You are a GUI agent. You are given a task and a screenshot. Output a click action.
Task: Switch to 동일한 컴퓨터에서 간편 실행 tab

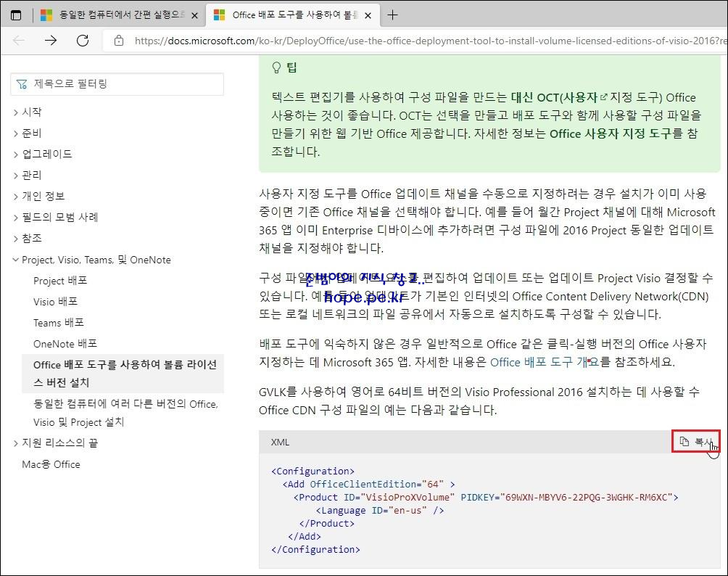[120, 15]
